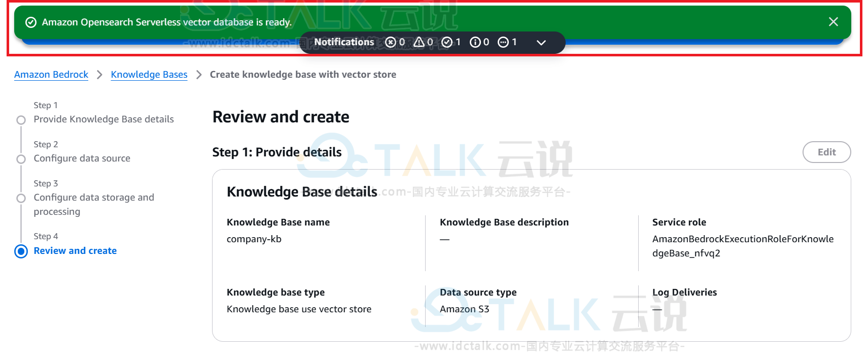Click the 'Log Deliveries' label
This screenshot has width=868, height=358.
pyautogui.click(x=684, y=292)
